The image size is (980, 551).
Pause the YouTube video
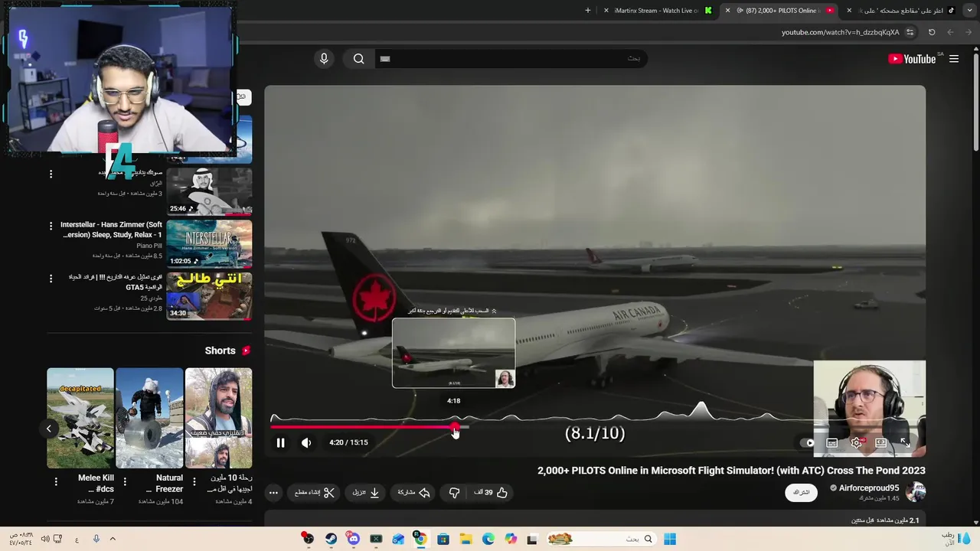tap(280, 442)
